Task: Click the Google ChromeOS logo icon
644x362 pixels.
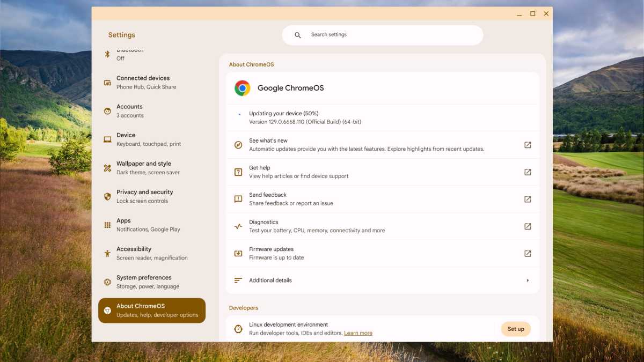Action: [241, 87]
